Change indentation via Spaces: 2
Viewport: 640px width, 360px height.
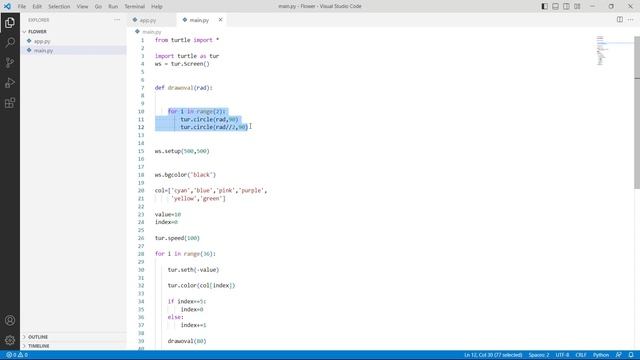point(539,355)
